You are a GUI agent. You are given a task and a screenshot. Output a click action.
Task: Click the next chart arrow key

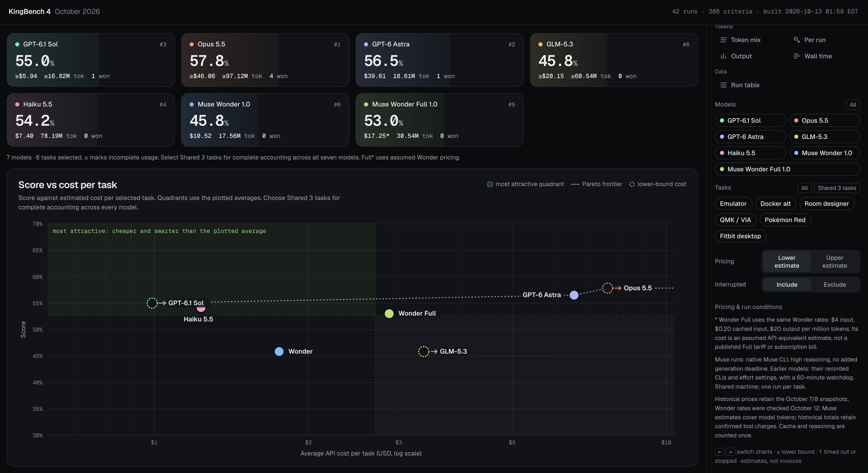coord(730,452)
